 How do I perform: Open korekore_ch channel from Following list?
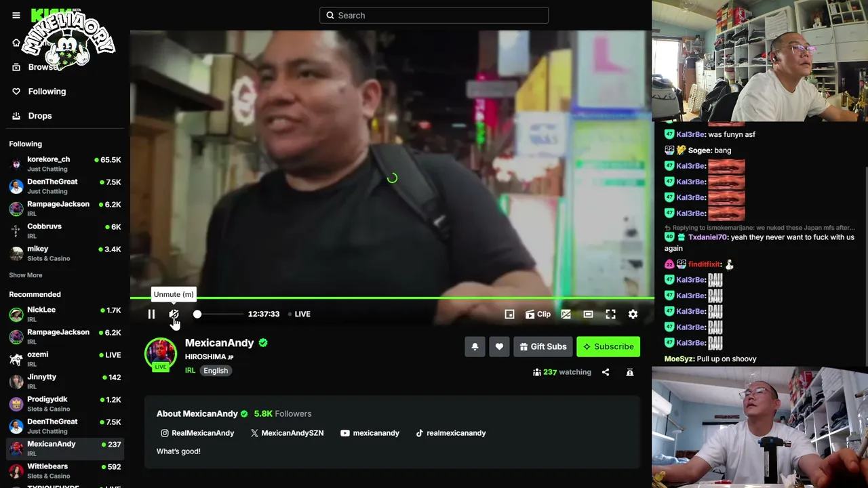(65, 163)
